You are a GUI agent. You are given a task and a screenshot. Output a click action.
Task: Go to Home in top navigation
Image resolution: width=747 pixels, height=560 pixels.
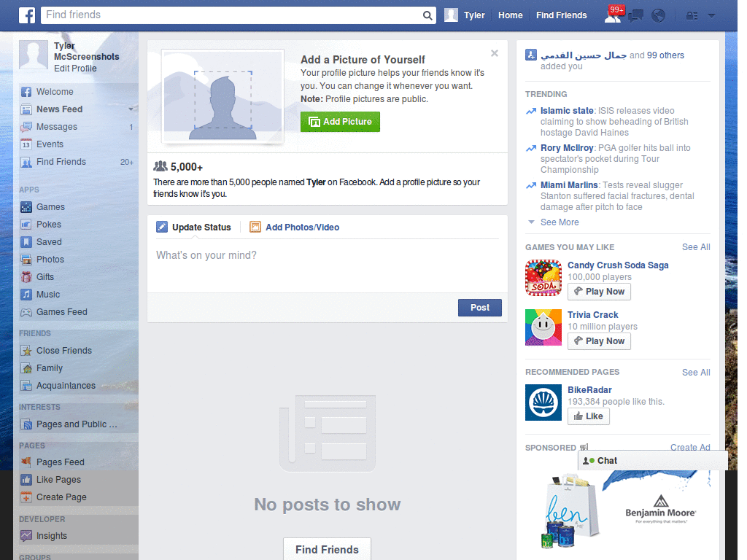click(x=510, y=15)
